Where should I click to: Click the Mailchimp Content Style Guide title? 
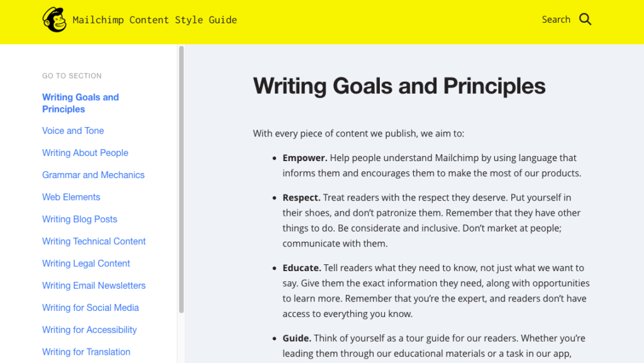click(x=155, y=20)
